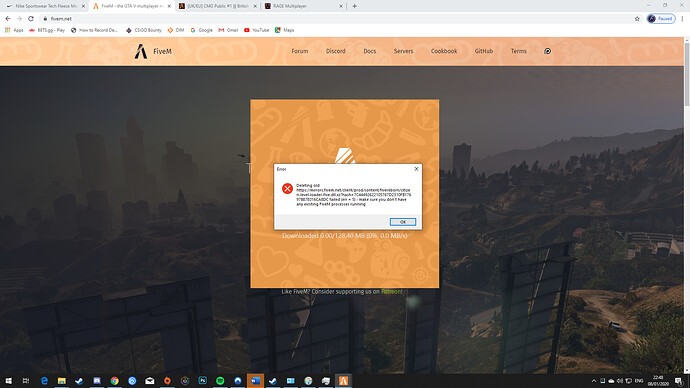Open Spotify from the taskbar
Viewport: 690px width, 388px height.
coord(220,381)
